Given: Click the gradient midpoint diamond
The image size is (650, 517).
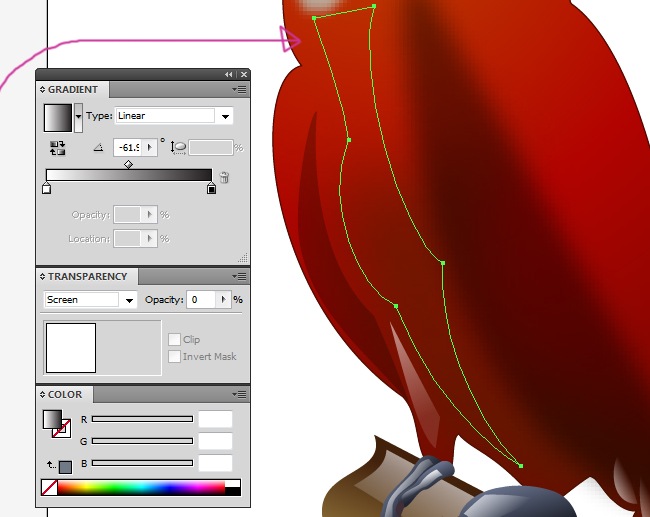Looking at the screenshot, I should point(128,163).
